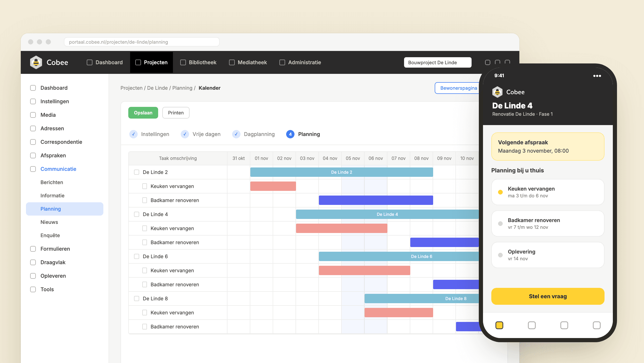Tap the Volgende afspraak card on phone

pyautogui.click(x=548, y=147)
